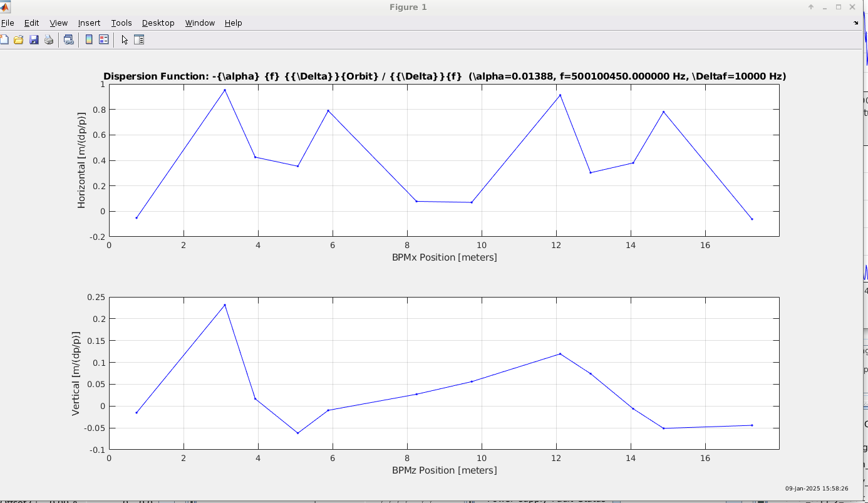Print the figure with the printer icon
The width and height of the screenshot is (868, 503).
pyautogui.click(x=49, y=39)
